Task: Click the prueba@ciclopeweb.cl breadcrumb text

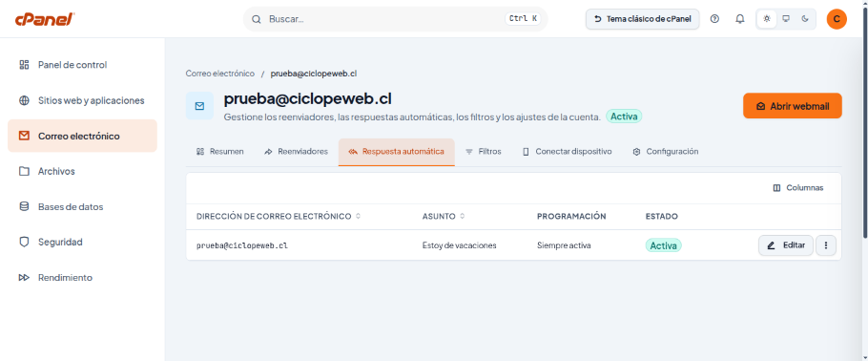Action: [314, 74]
